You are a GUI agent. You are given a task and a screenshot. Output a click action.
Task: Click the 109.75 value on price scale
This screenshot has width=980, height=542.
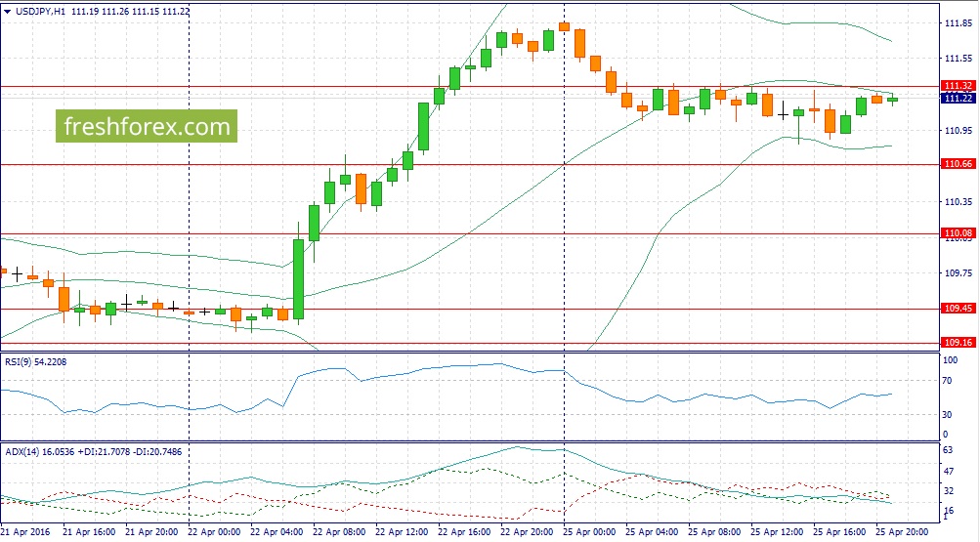click(957, 273)
